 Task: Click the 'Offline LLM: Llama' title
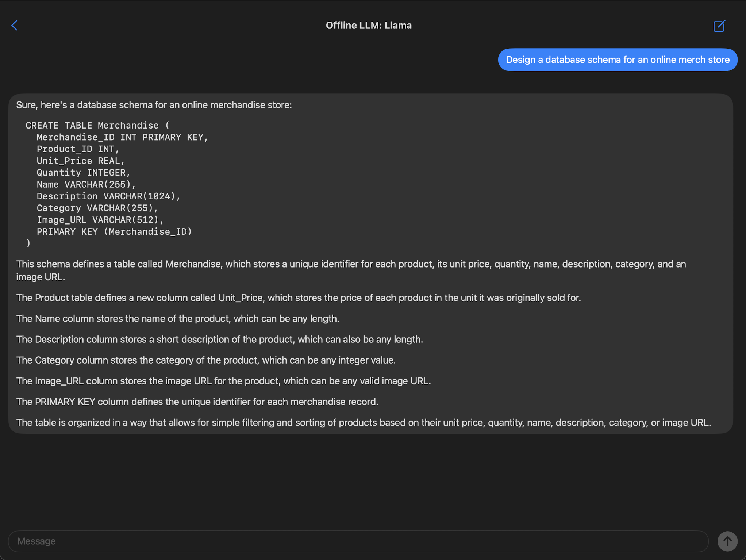click(x=369, y=25)
